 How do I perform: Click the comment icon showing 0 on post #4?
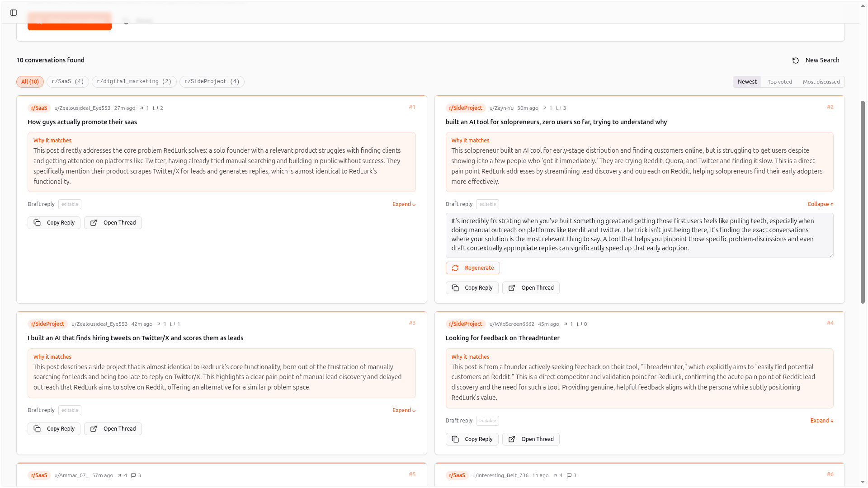click(580, 324)
